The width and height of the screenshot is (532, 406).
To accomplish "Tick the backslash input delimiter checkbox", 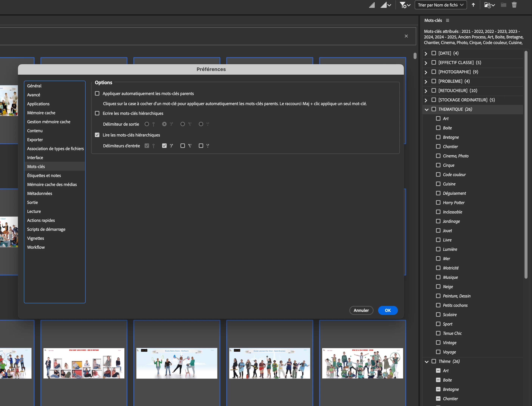I will click(x=183, y=146).
